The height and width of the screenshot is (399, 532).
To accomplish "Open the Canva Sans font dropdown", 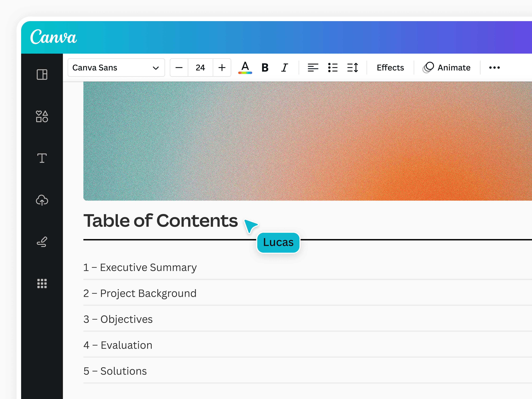I will [x=116, y=68].
